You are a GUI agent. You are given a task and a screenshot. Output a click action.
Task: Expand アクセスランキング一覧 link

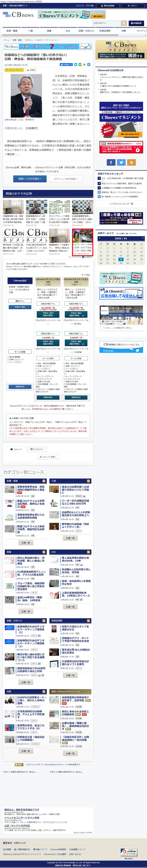coord(121,204)
